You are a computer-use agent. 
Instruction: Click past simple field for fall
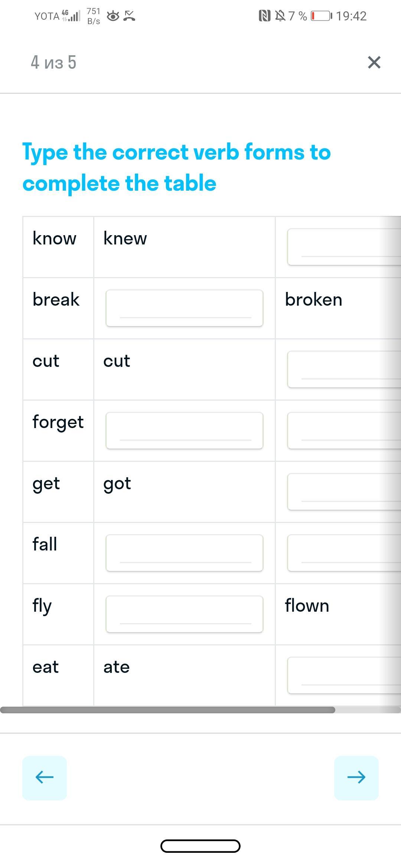184,553
